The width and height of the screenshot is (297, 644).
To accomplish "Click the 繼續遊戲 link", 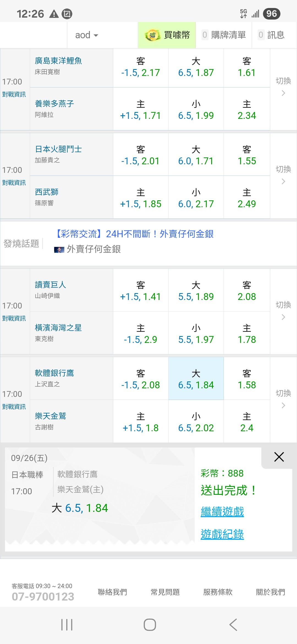I will (x=222, y=512).
